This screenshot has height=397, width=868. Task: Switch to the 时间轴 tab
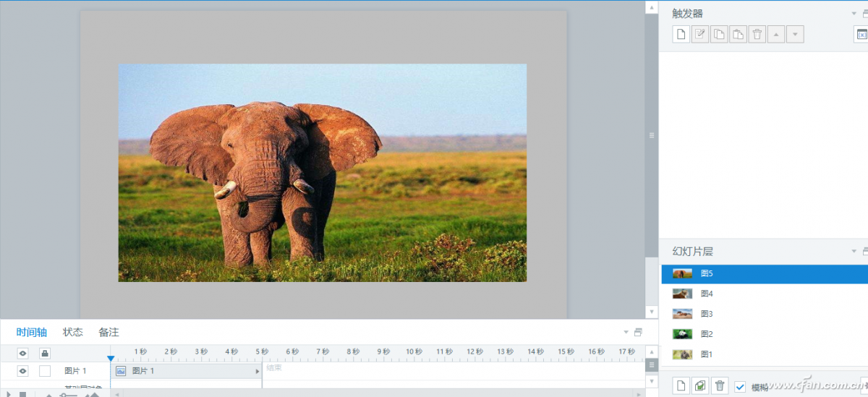32,332
